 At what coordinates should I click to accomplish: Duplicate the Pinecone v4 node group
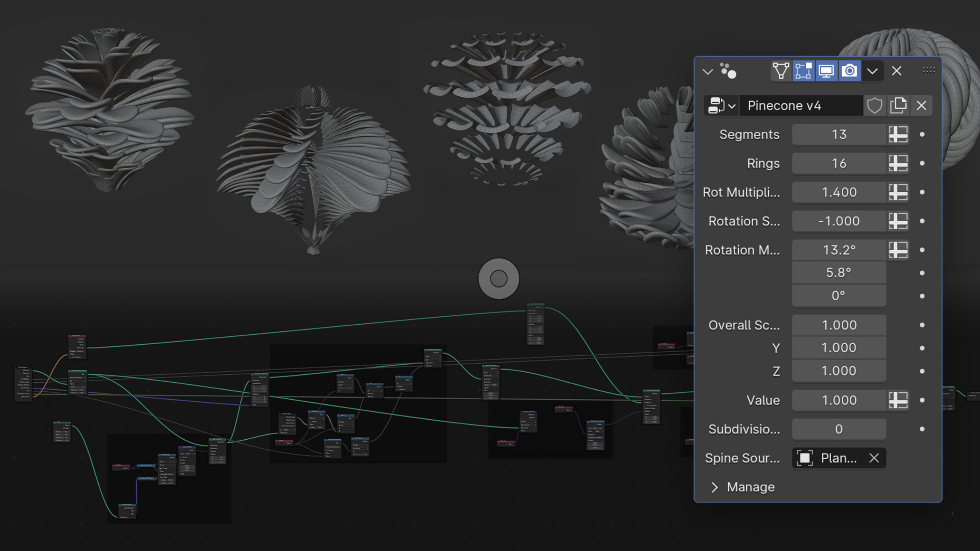pos(898,105)
